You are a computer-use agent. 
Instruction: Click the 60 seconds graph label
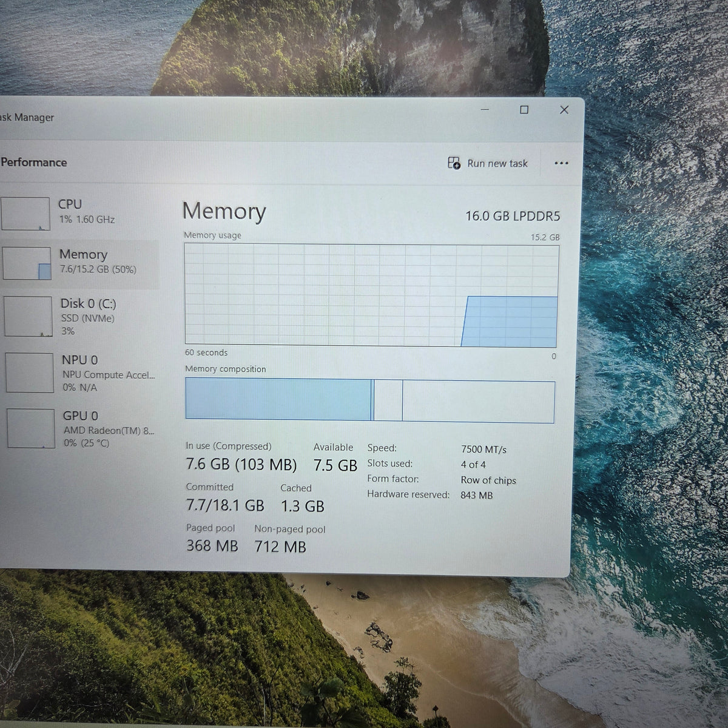206,352
